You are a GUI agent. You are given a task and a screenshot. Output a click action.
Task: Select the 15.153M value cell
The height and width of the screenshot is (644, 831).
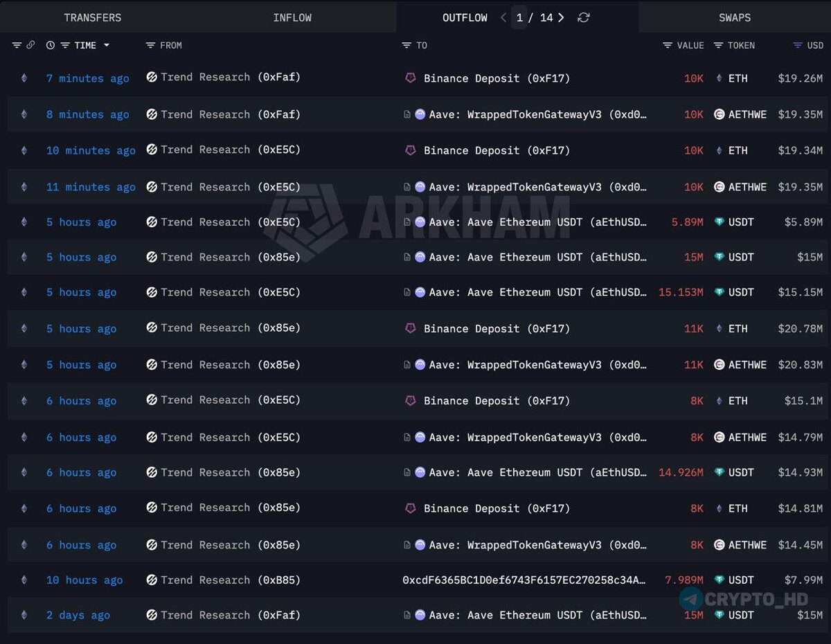(681, 292)
